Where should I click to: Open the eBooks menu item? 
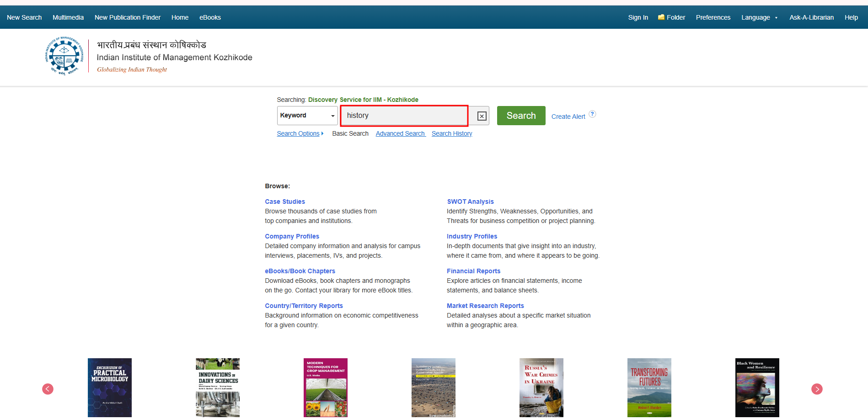click(x=210, y=17)
